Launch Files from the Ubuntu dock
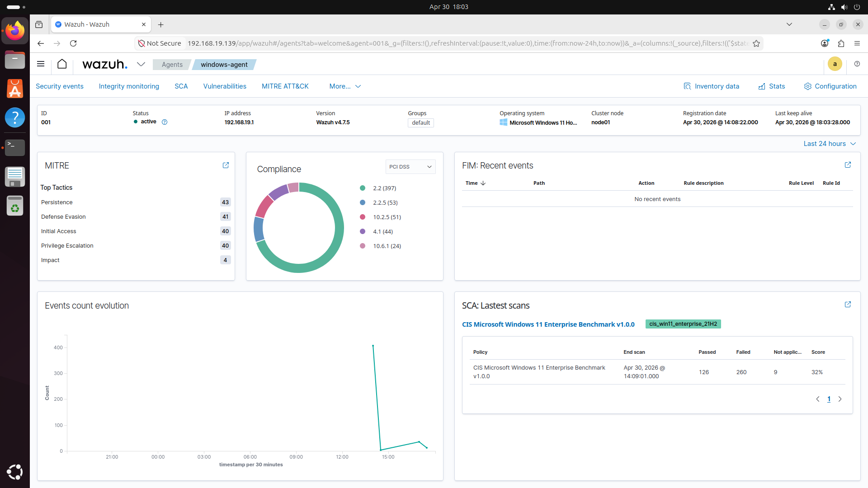The image size is (868, 488). (x=15, y=60)
